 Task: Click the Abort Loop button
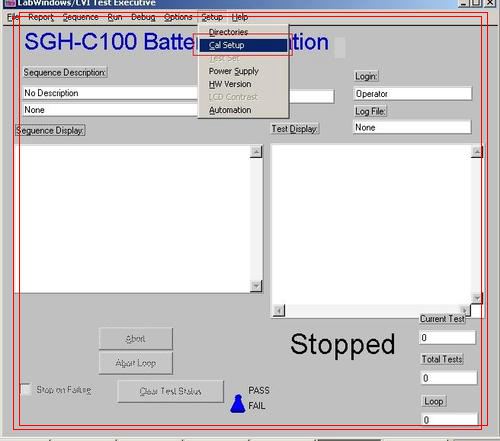tap(136, 363)
